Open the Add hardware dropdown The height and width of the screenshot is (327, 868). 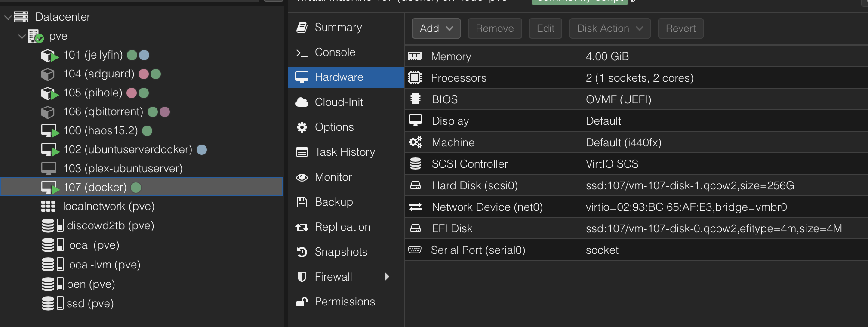pyautogui.click(x=436, y=28)
